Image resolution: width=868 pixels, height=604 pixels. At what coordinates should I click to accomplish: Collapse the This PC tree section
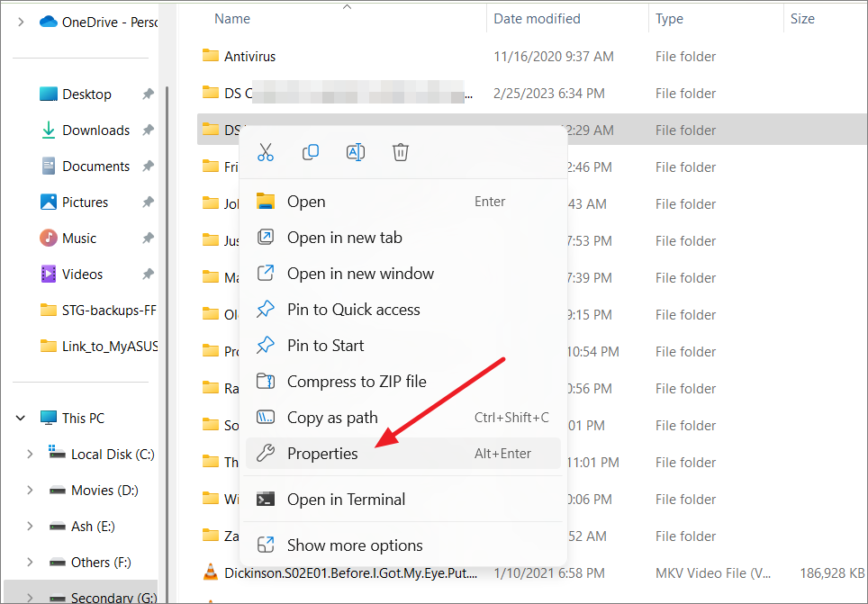[20, 418]
